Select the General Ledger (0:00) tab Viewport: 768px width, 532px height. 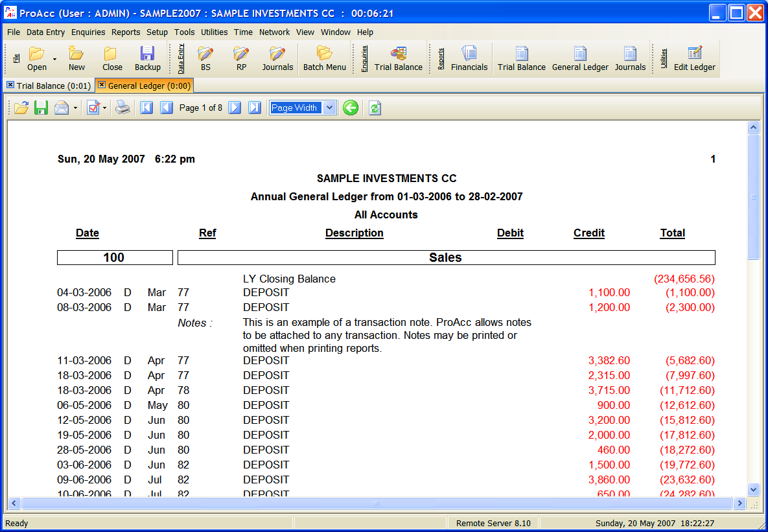(x=149, y=86)
